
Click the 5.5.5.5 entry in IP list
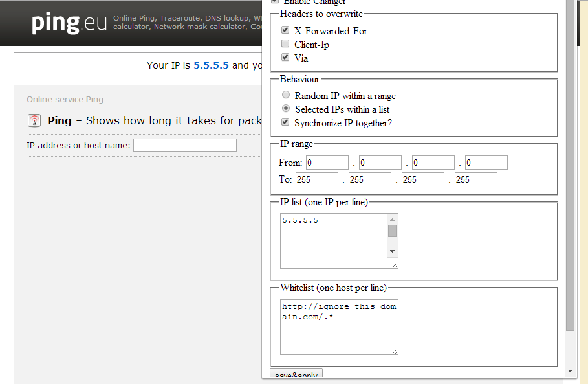[x=300, y=220]
